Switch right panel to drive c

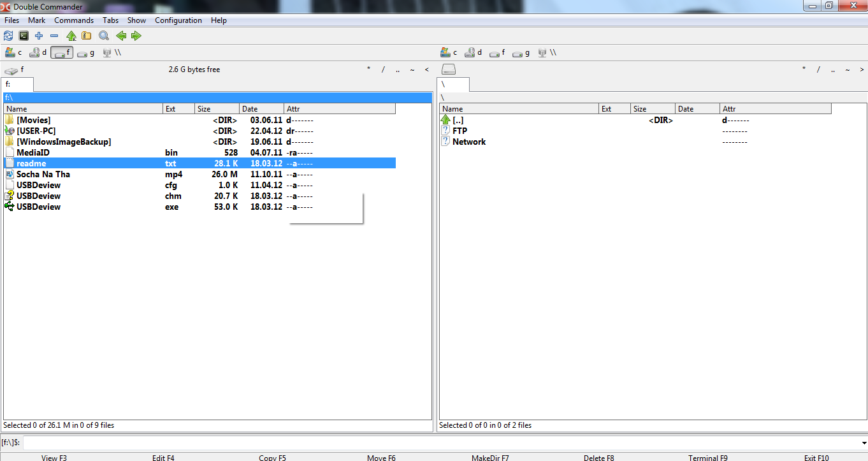point(449,53)
